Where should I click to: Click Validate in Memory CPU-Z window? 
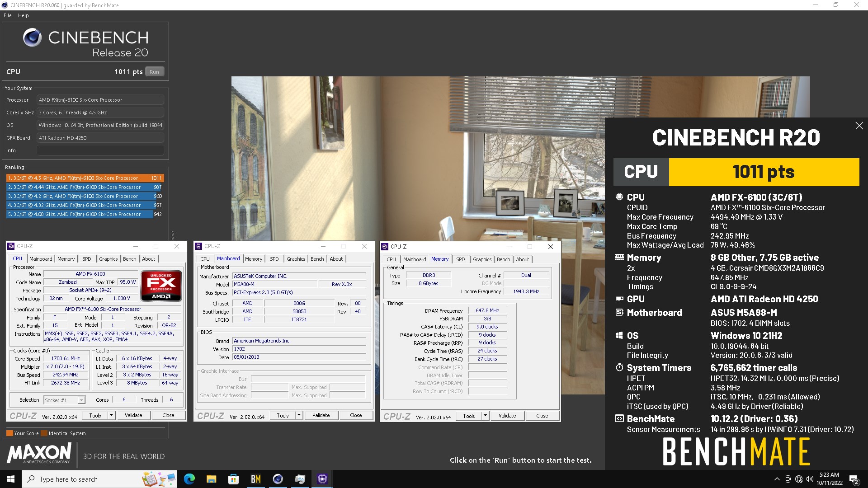pos(507,416)
